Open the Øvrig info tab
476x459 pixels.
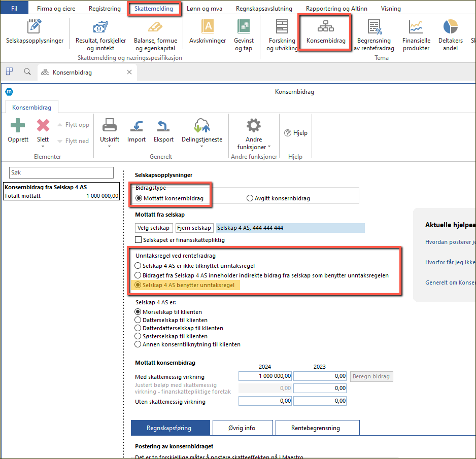243,428
